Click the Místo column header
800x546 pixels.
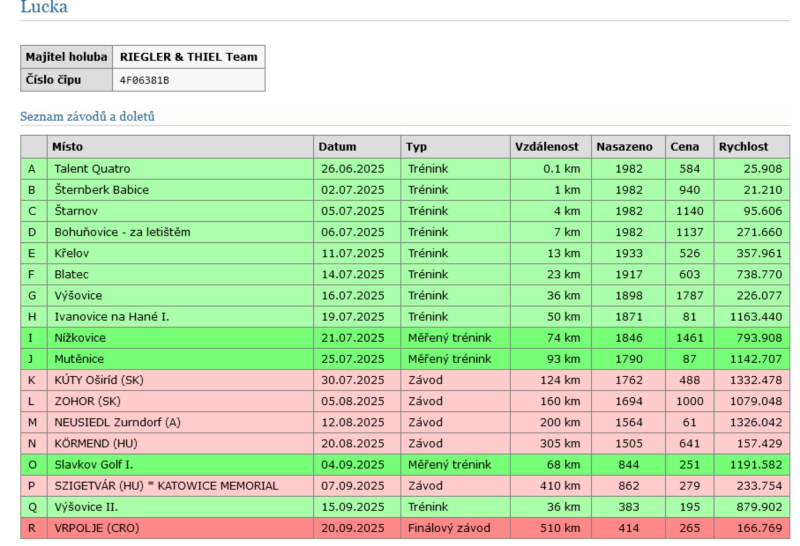pos(68,147)
